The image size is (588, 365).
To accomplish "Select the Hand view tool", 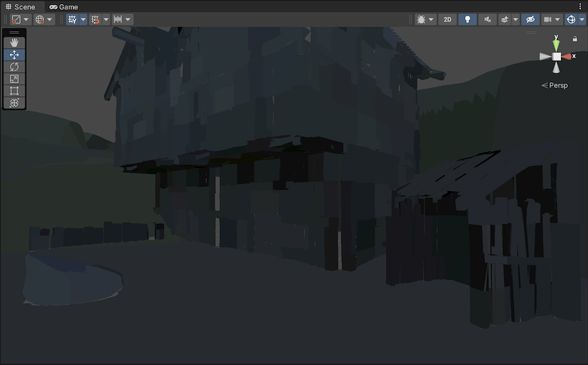I will (x=15, y=43).
